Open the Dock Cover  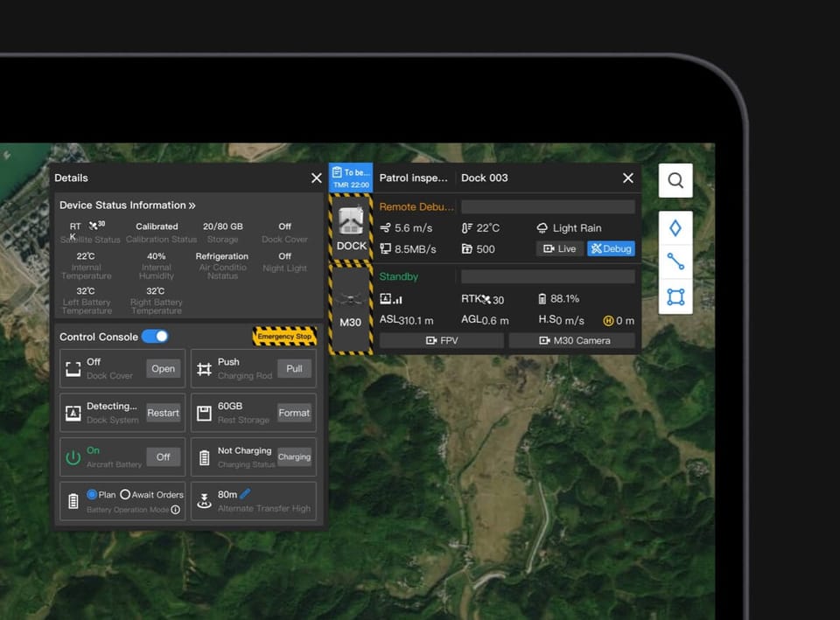(x=163, y=369)
